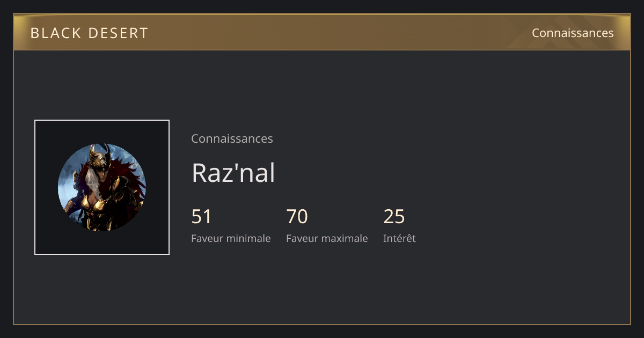Click the golden header banner's center

[322, 32]
